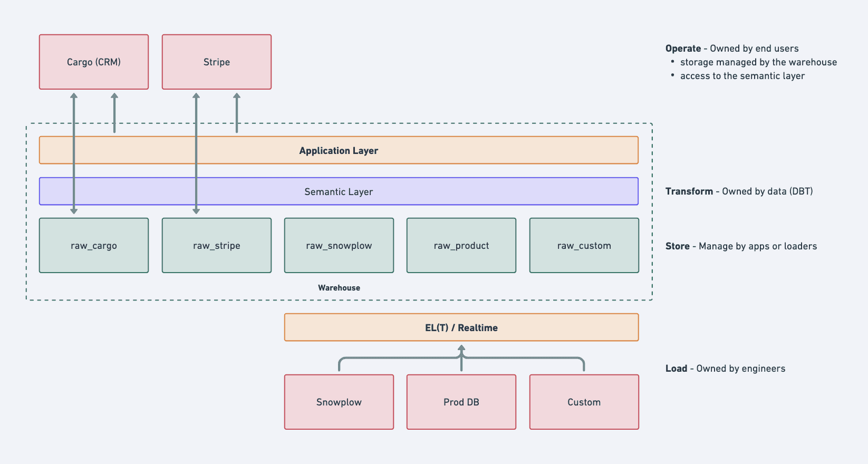Image resolution: width=868 pixels, height=464 pixels.
Task: Select the Custom source box
Action: pyautogui.click(x=584, y=402)
